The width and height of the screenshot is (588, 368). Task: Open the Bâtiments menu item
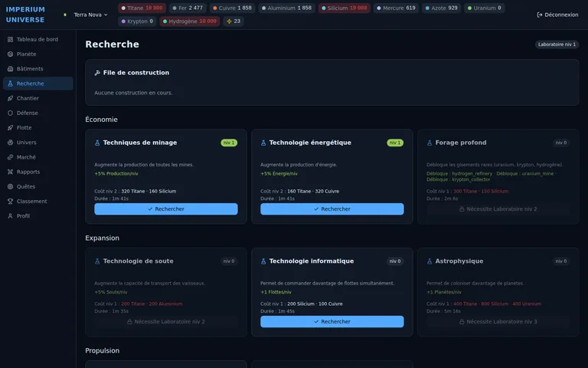click(x=38, y=69)
